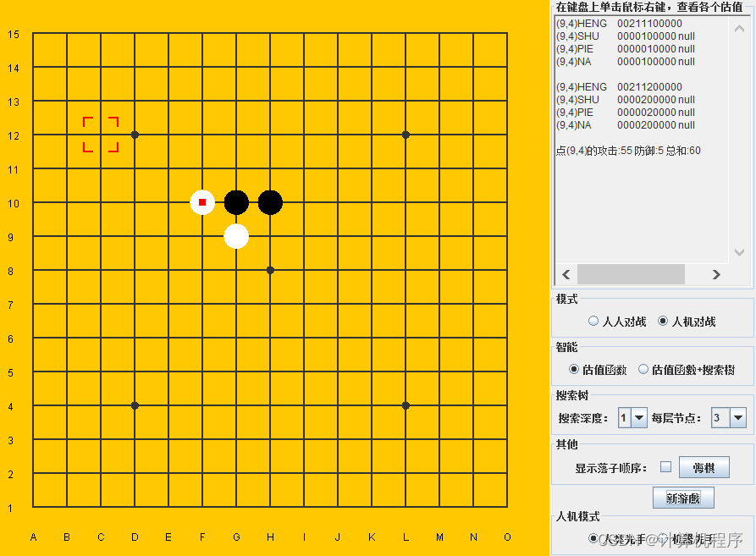Open the 搜索深度 depth dropdown
The height and width of the screenshot is (556, 756).
[x=641, y=417]
